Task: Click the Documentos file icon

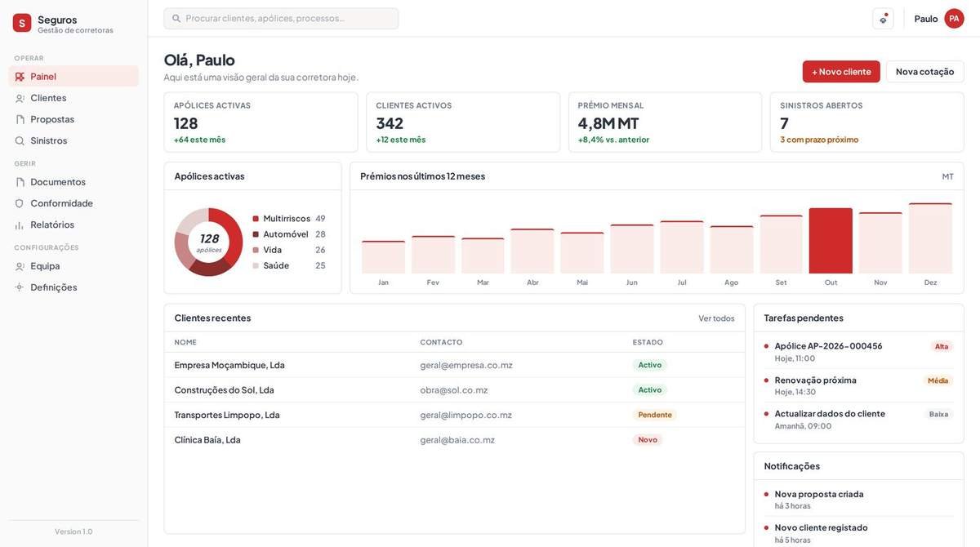Action: (20, 182)
